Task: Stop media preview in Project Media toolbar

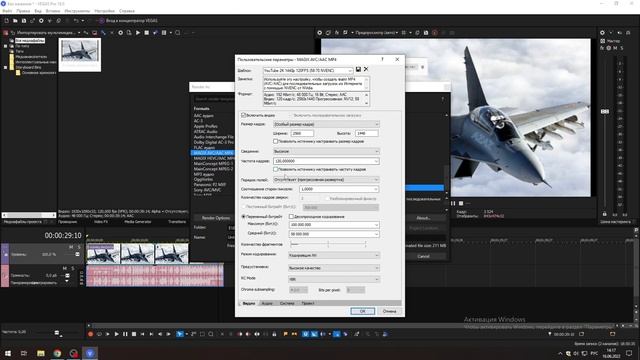Action: (x=147, y=33)
